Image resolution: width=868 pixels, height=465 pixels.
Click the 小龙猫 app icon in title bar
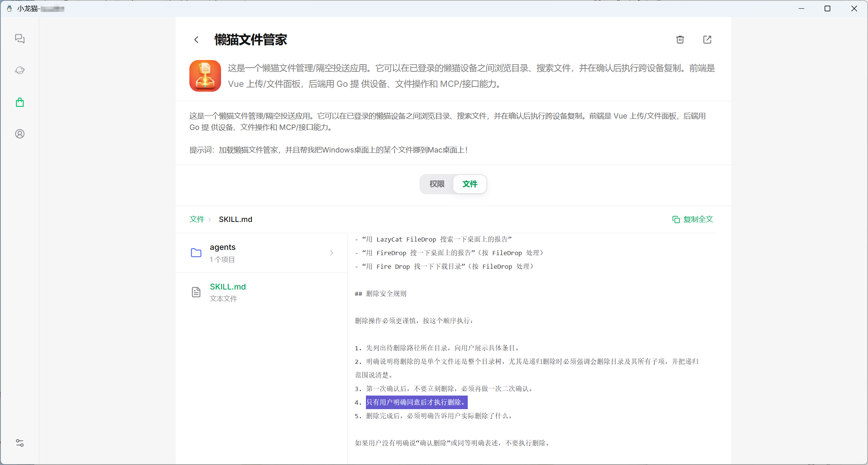tap(9, 8)
